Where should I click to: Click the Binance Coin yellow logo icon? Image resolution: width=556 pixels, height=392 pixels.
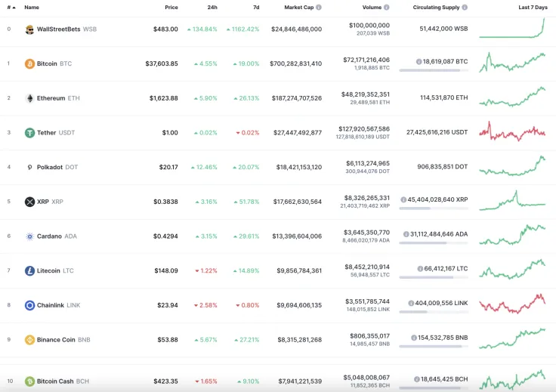pos(29,340)
